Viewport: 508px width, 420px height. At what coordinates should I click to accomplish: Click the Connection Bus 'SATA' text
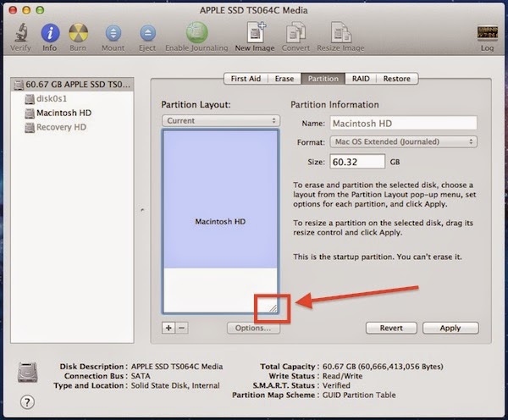coord(141,376)
